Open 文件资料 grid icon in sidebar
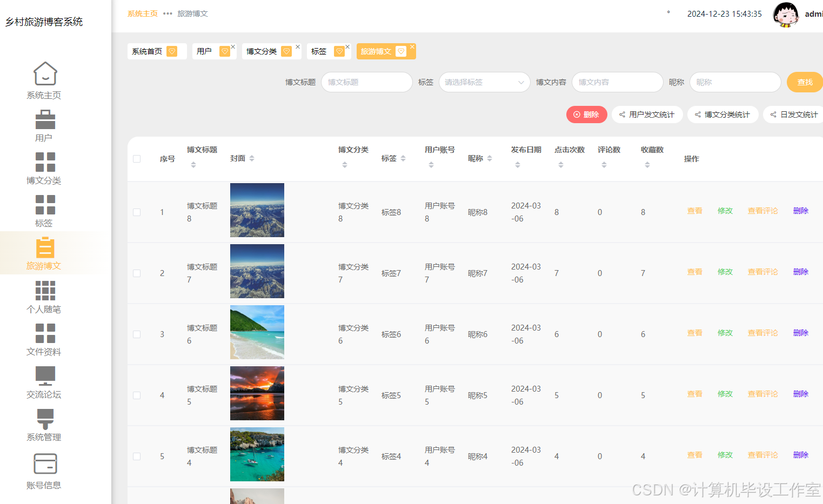 (45, 333)
